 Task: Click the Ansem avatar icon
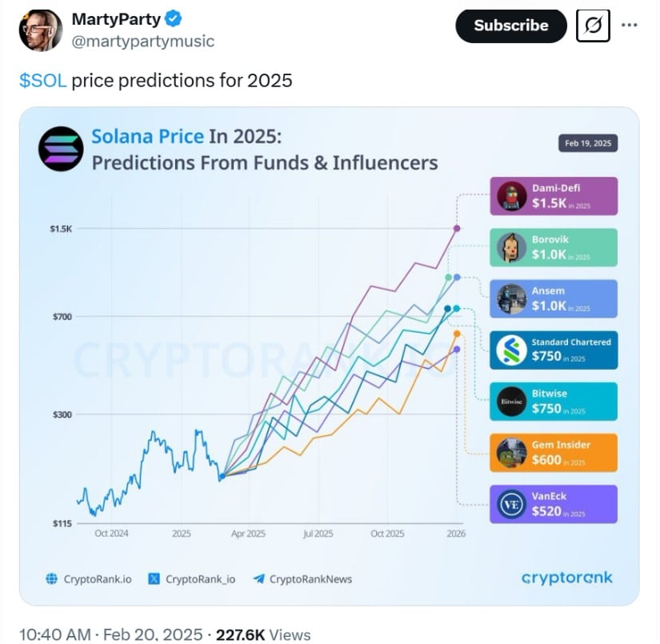[x=511, y=299]
